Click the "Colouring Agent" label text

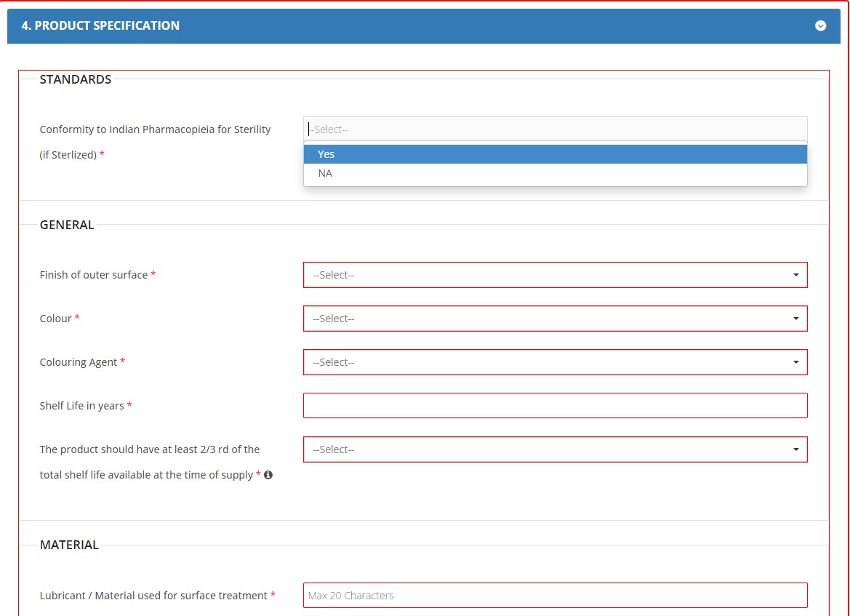[79, 362]
